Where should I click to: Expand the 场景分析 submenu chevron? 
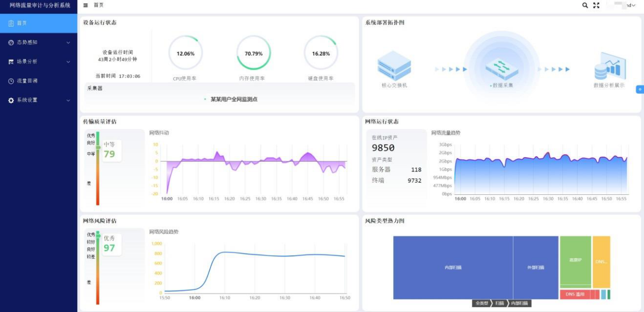click(x=69, y=62)
